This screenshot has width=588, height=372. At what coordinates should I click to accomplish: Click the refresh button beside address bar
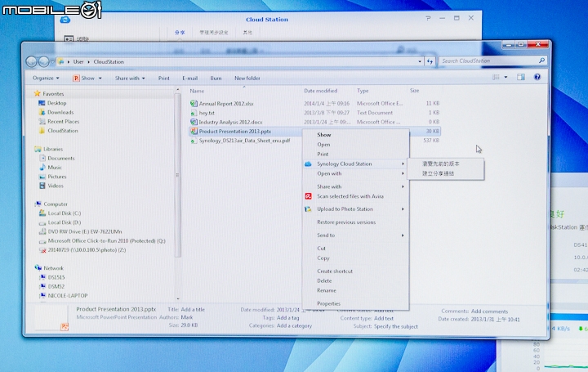[430, 61]
